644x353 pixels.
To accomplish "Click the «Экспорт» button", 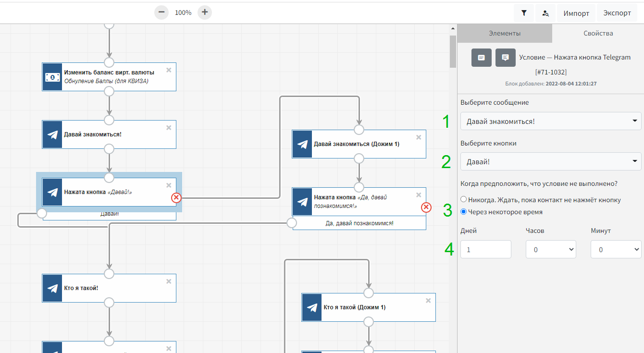I will coord(617,13).
